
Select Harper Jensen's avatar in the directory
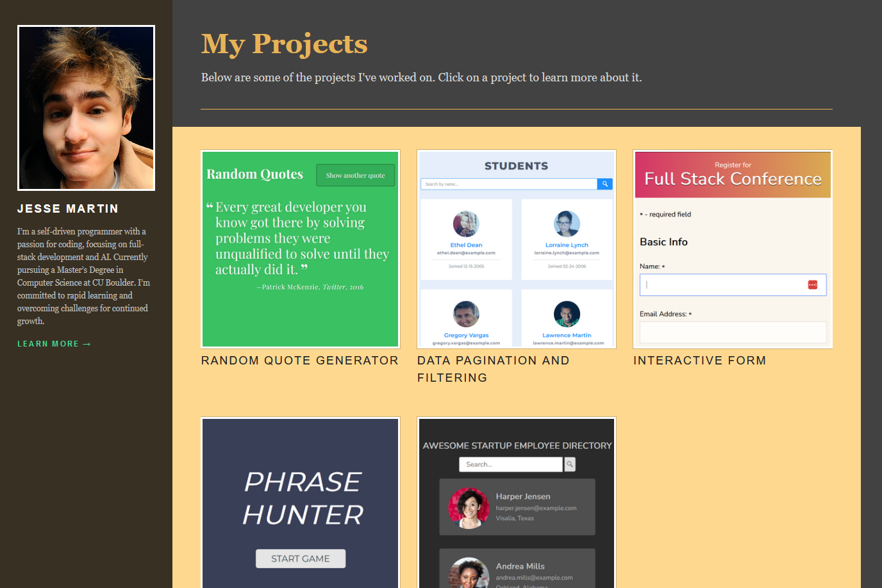point(468,507)
